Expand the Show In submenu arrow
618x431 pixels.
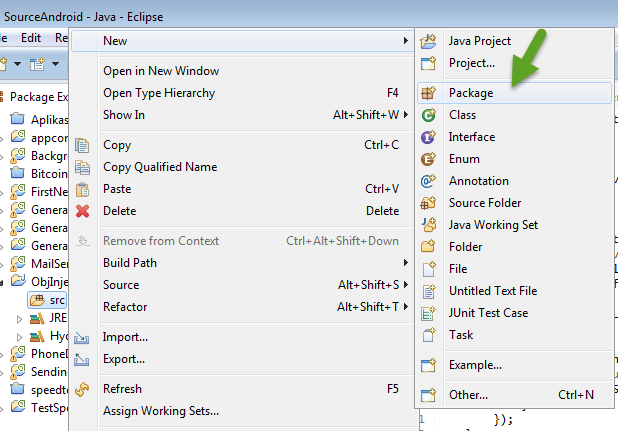[x=406, y=115]
